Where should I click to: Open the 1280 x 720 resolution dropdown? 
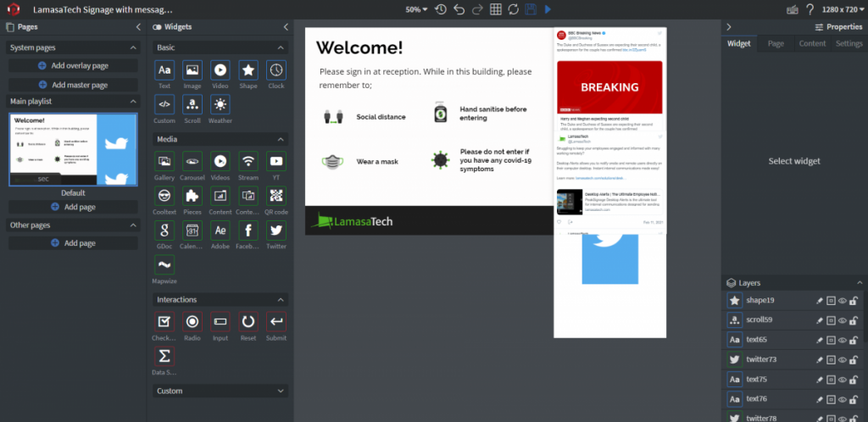(x=845, y=9)
